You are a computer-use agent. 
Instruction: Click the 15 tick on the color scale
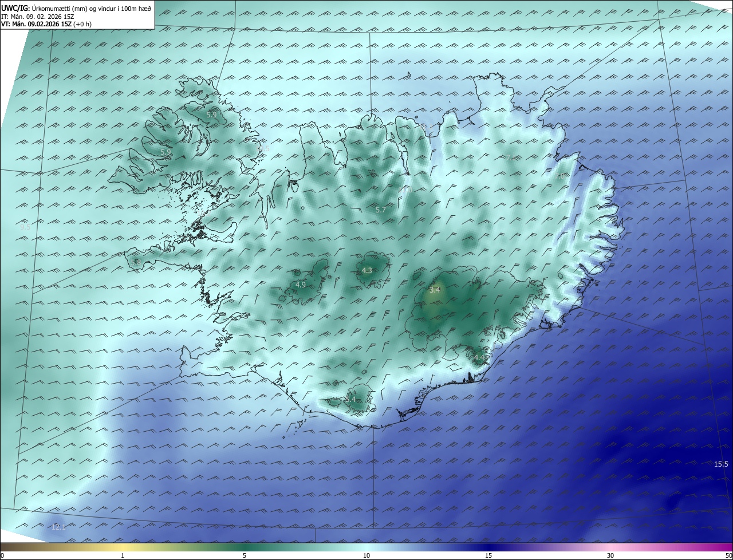pyautogui.click(x=488, y=555)
